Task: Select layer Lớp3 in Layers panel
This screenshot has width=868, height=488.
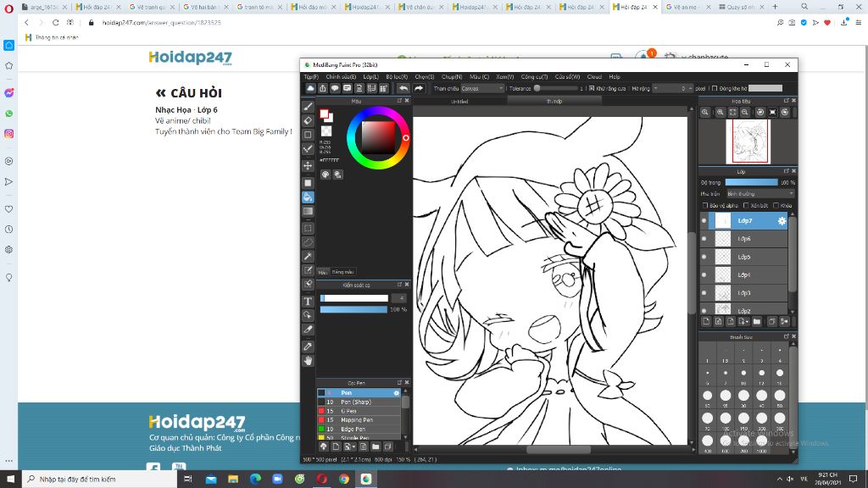Action: [744, 292]
